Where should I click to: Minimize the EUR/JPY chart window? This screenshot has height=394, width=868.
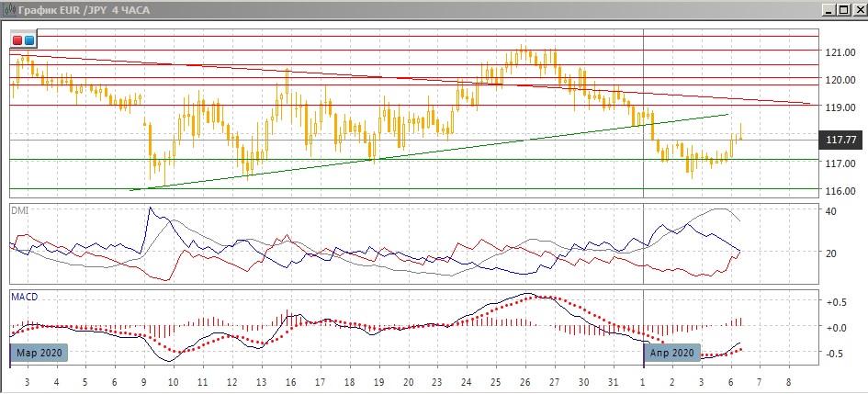pos(829,9)
